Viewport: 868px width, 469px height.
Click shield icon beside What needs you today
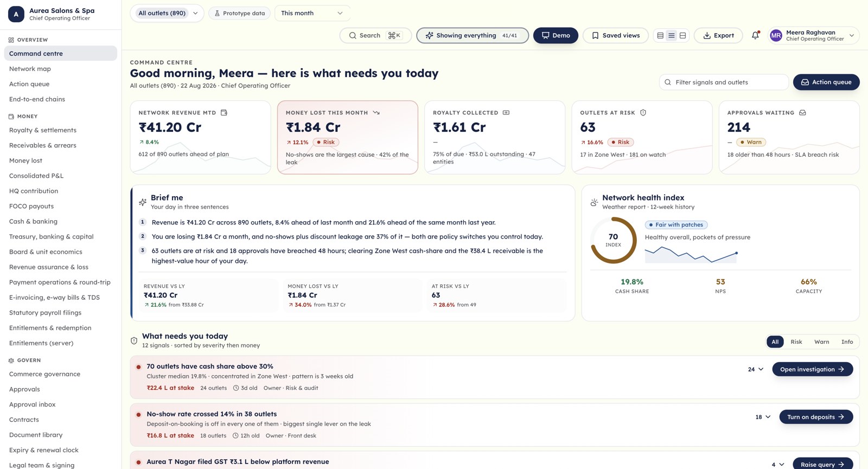click(134, 340)
